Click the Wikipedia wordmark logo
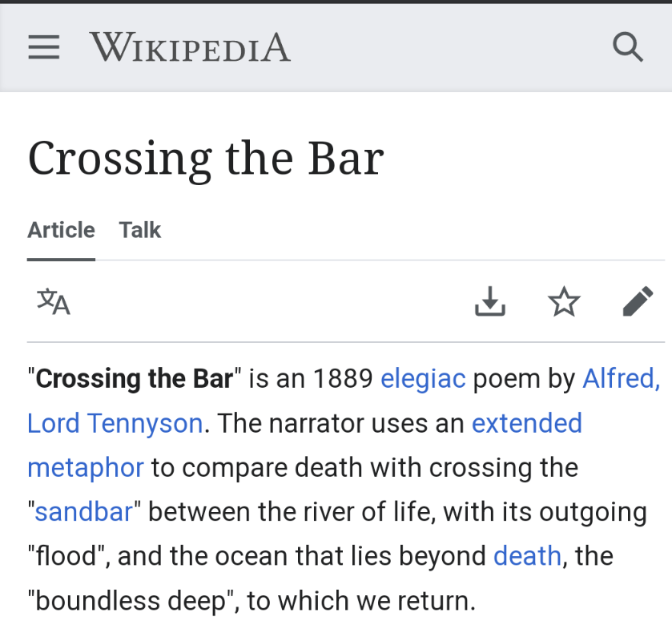 pos(190,48)
